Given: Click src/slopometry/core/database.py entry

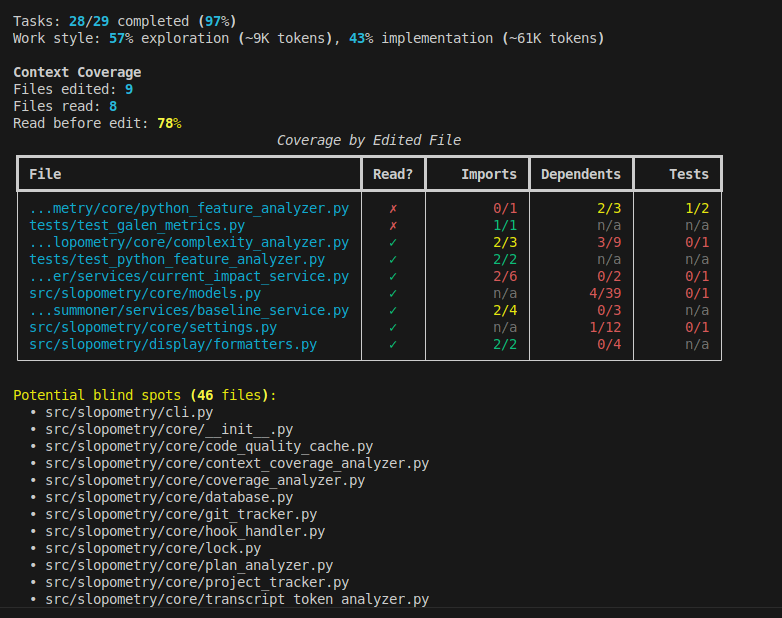Looking at the screenshot, I should coord(169,497).
